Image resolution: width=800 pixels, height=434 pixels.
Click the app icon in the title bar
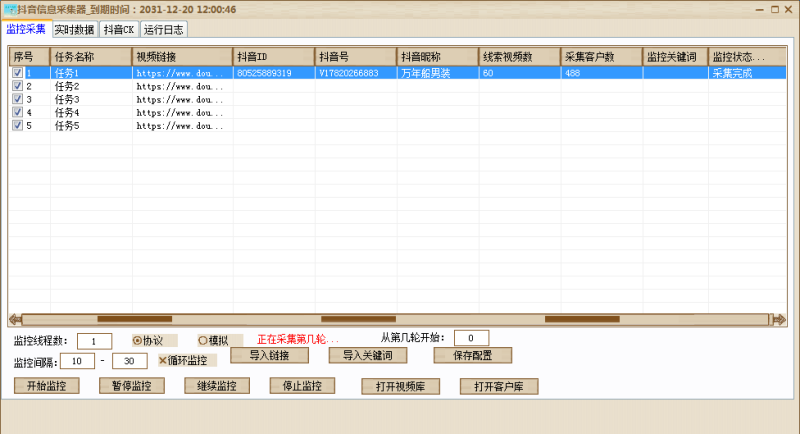9,8
